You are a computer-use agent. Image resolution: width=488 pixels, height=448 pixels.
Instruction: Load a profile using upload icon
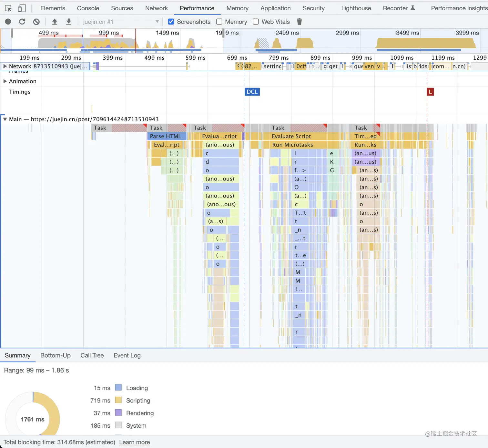point(55,22)
